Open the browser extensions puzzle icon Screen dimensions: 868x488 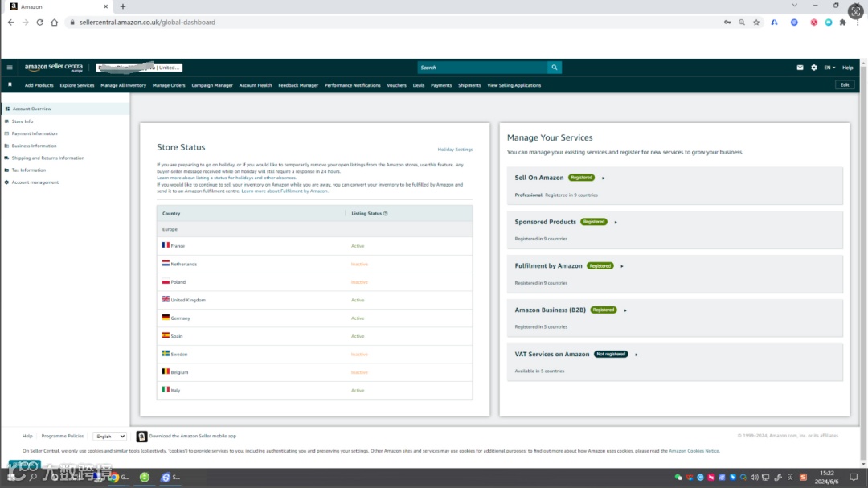pos(842,23)
